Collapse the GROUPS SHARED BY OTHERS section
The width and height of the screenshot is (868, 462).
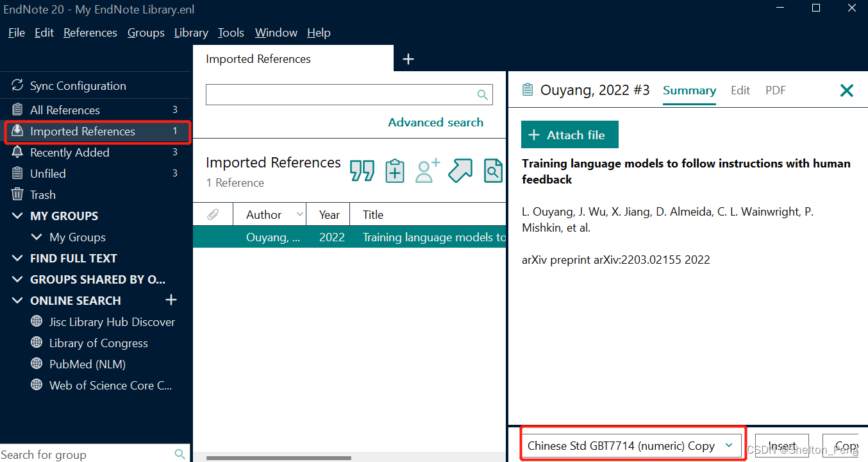pyautogui.click(x=17, y=279)
